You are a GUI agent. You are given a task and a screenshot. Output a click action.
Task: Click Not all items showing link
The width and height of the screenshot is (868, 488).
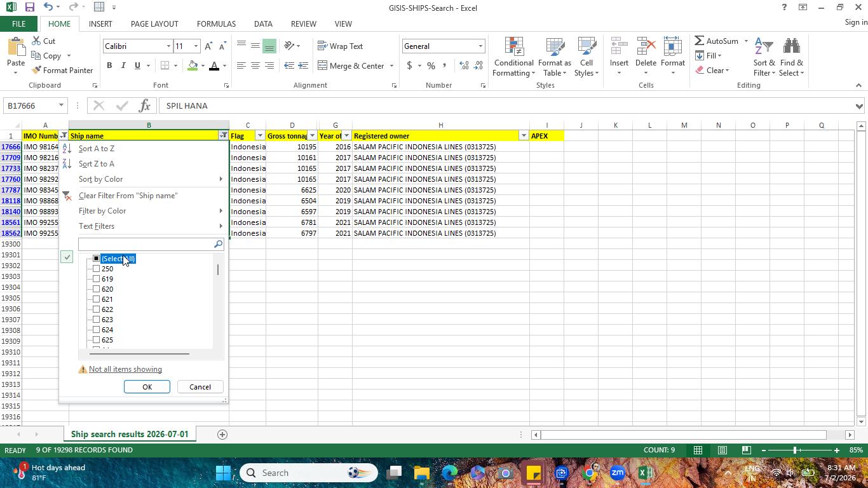click(125, 369)
